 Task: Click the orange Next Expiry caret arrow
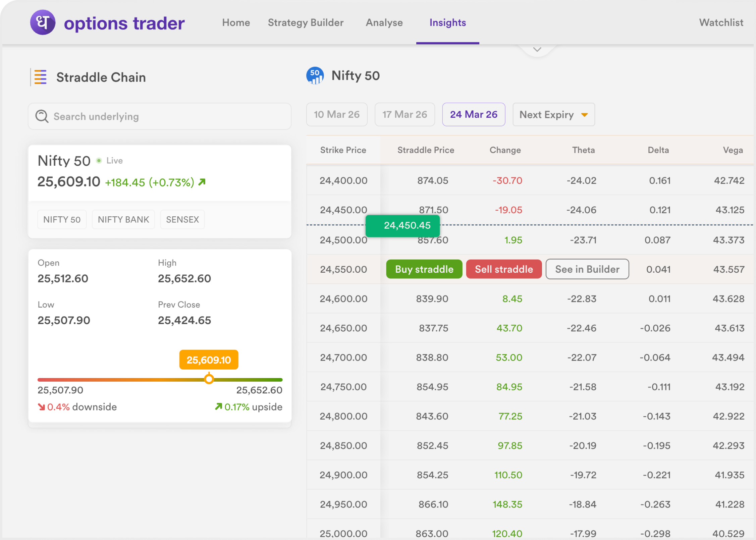584,115
